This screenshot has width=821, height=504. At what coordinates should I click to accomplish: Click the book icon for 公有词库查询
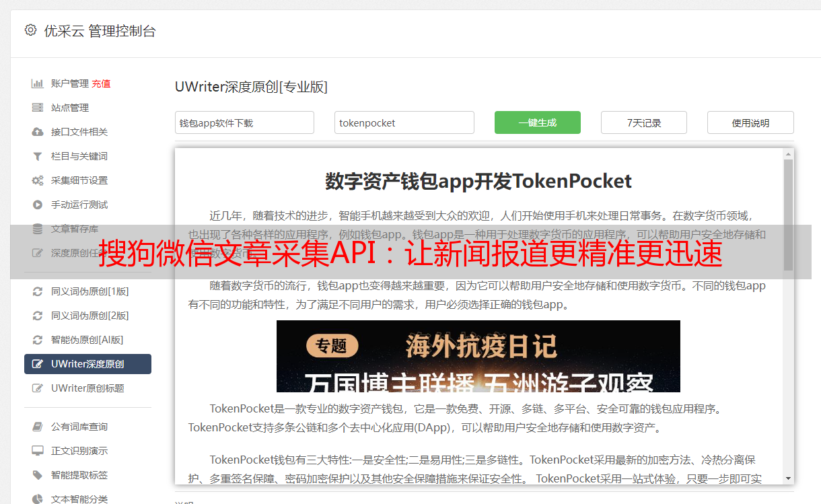tap(38, 427)
